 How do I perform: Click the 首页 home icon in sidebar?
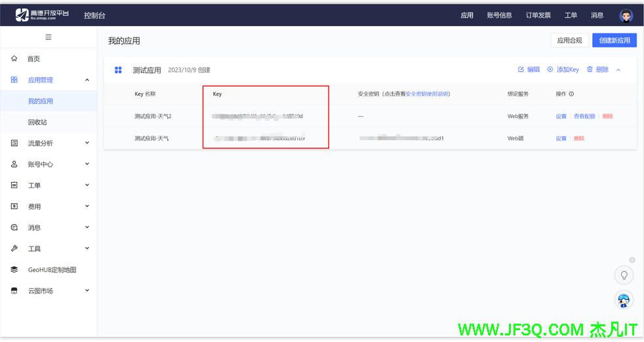click(x=14, y=59)
